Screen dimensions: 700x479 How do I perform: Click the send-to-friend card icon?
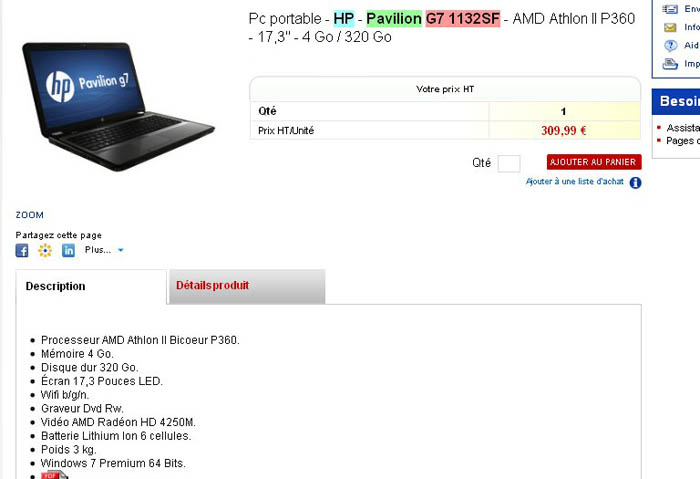(x=670, y=9)
